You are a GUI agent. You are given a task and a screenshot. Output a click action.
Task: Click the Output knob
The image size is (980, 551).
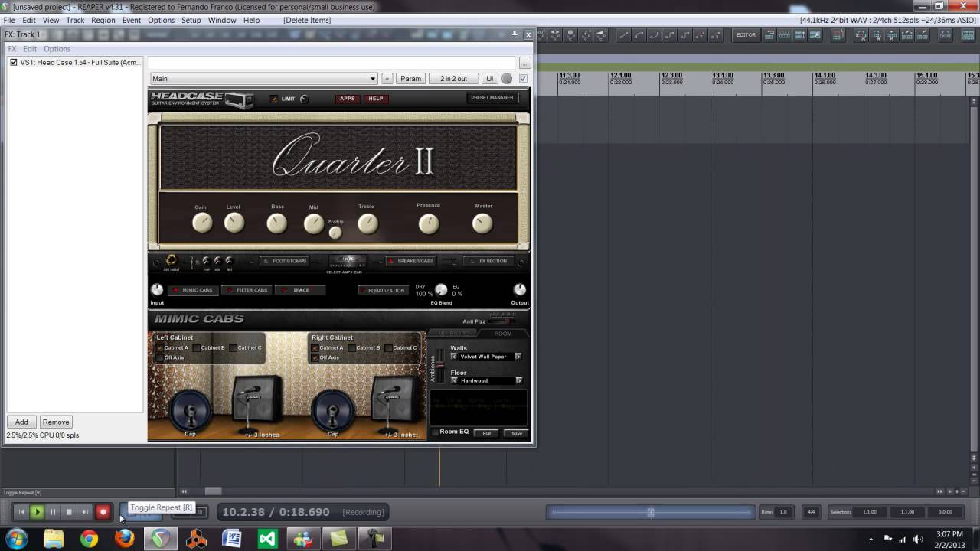[x=520, y=289]
